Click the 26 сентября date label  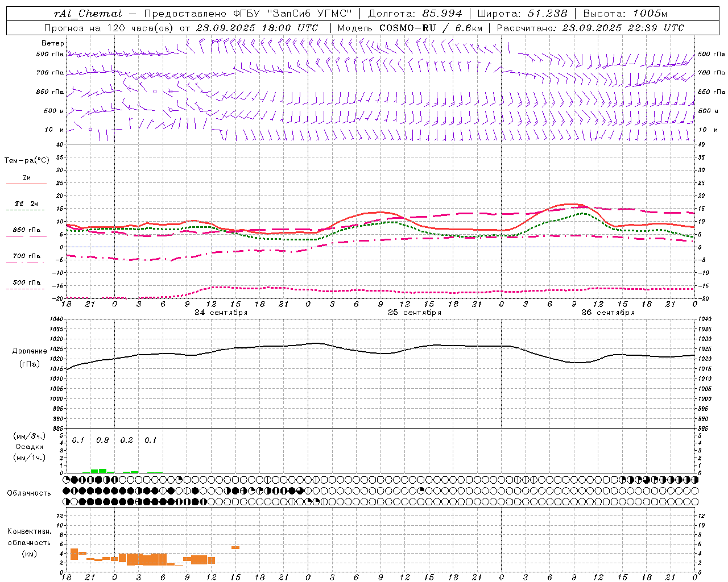click(608, 313)
